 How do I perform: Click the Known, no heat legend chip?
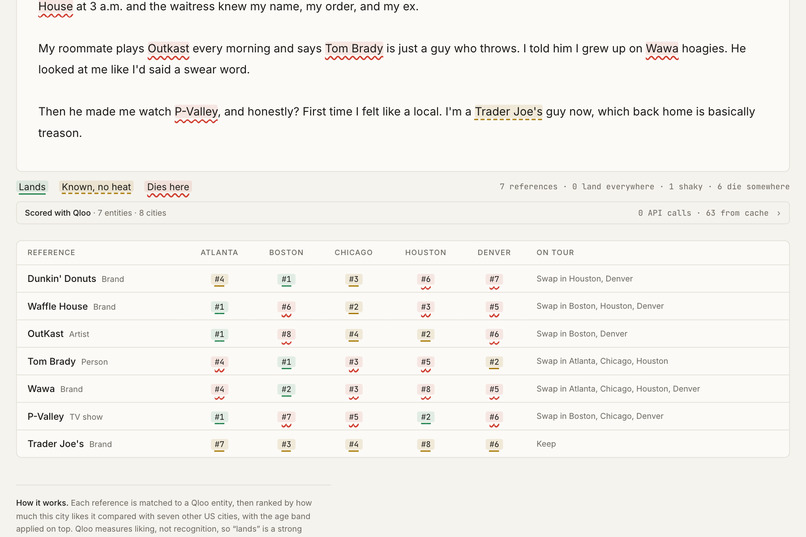96,187
